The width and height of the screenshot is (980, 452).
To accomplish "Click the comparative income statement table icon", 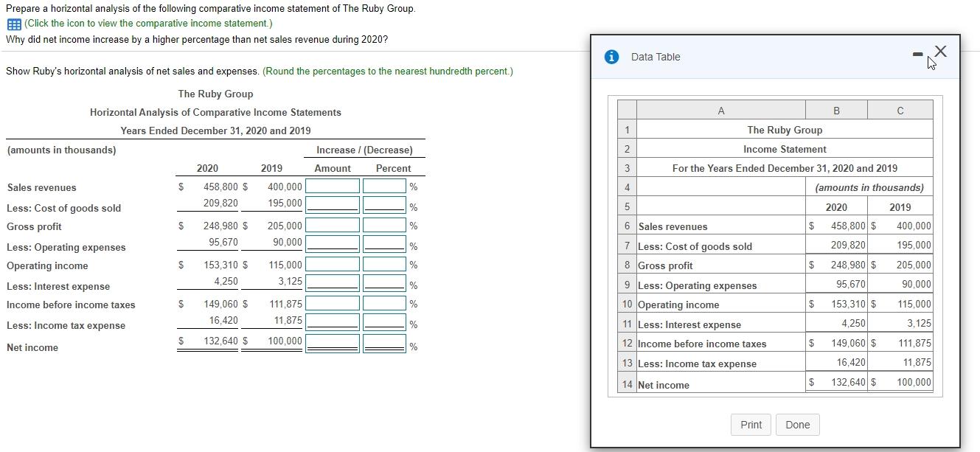I will point(13,24).
